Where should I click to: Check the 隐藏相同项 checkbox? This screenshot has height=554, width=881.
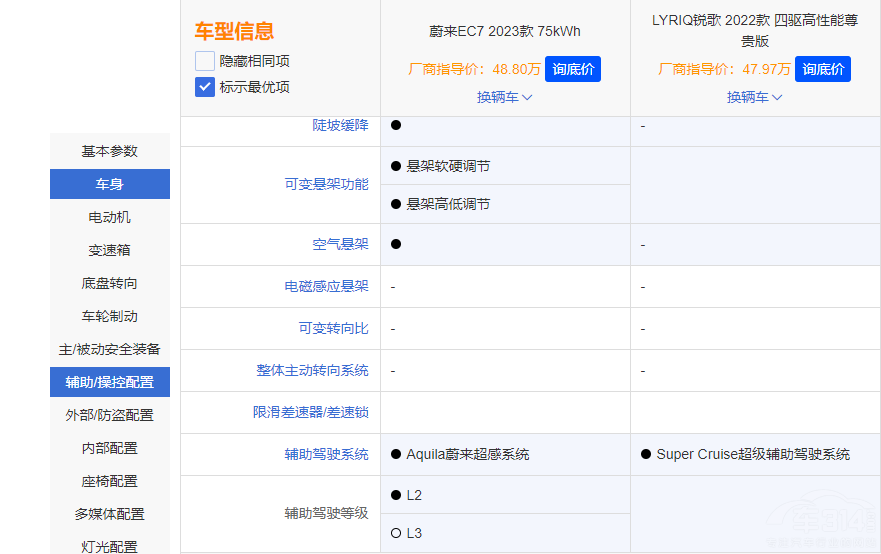point(205,61)
